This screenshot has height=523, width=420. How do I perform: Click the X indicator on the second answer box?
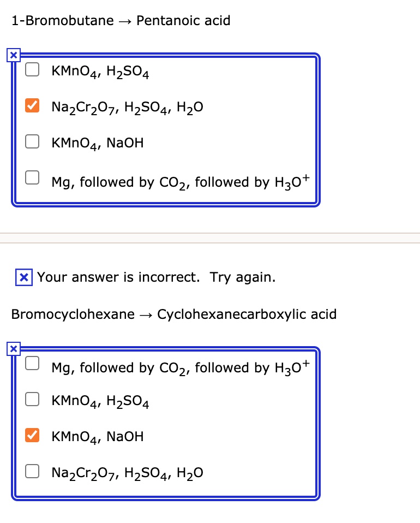click(13, 349)
